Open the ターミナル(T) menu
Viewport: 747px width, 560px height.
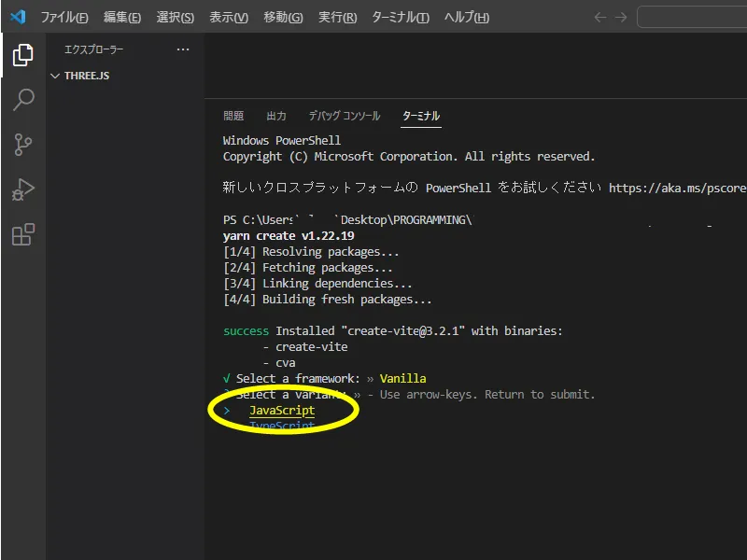(x=401, y=18)
